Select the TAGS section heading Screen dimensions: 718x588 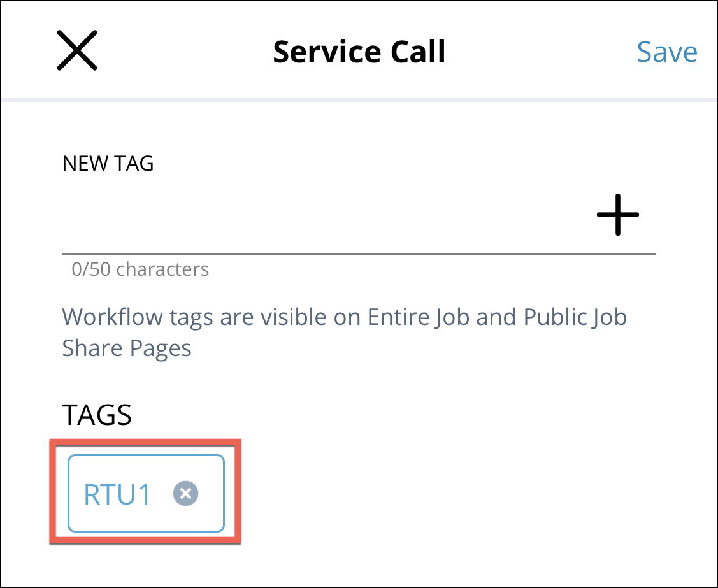pyautogui.click(x=96, y=415)
